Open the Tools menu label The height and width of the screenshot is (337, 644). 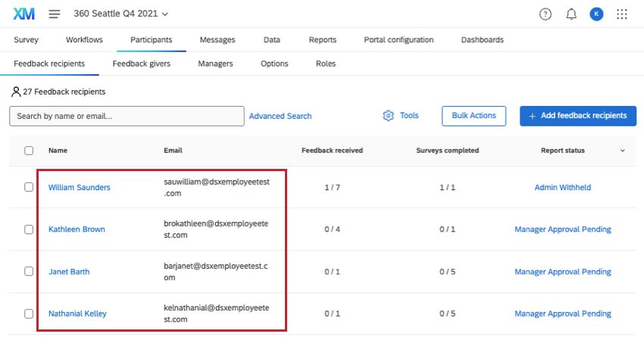[409, 116]
